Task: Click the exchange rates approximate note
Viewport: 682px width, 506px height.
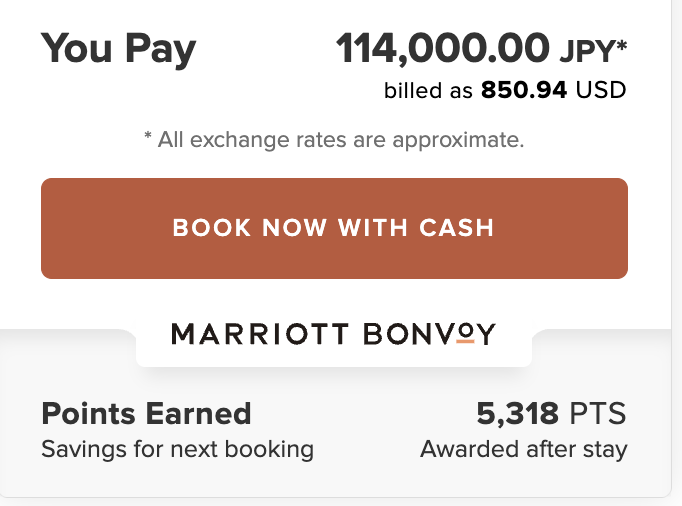Action: (334, 139)
